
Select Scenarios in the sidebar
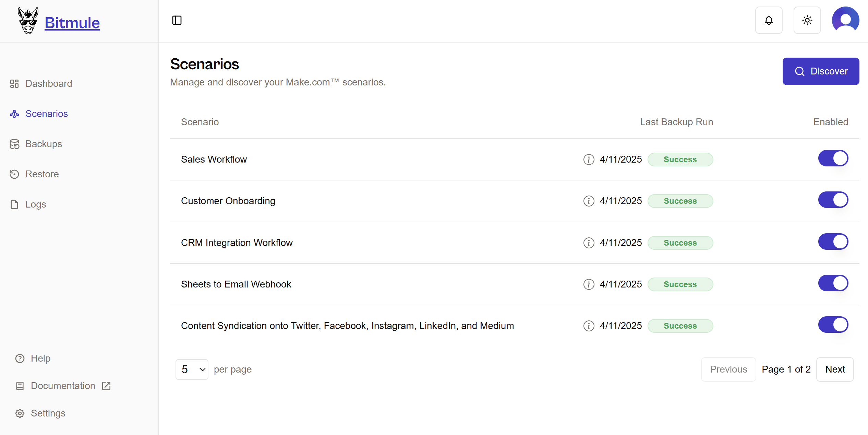[47, 114]
